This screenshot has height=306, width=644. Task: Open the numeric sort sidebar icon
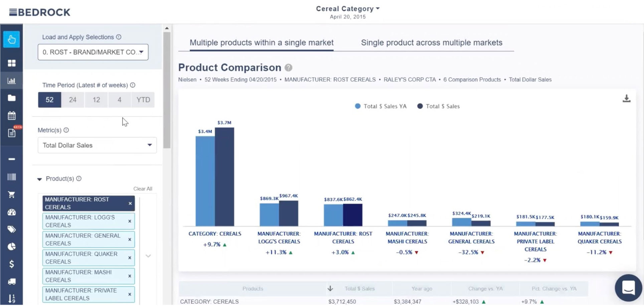(x=12, y=299)
